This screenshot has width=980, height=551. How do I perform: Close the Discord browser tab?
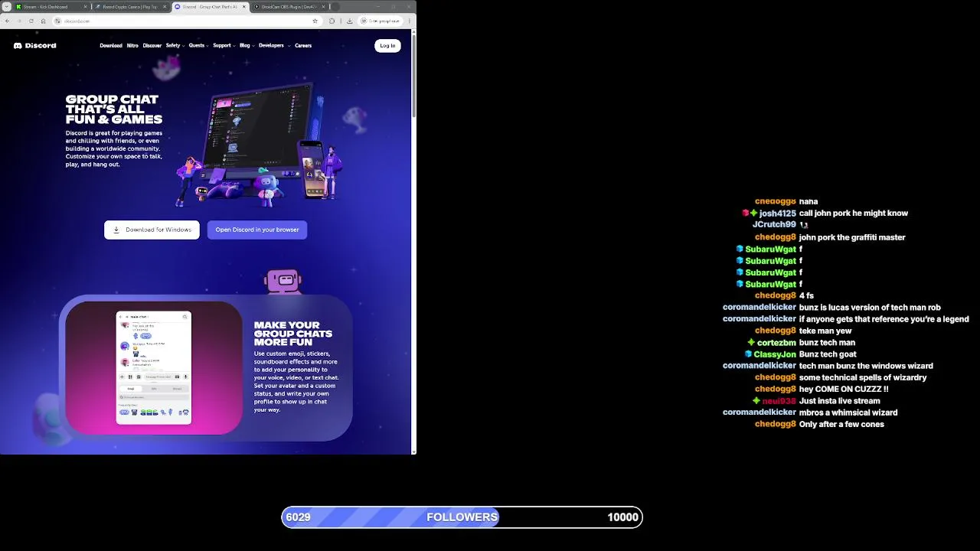pos(244,7)
